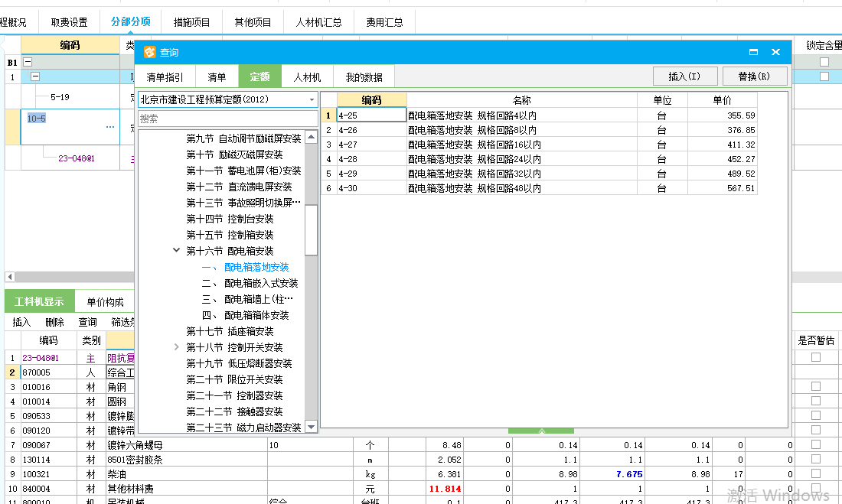The image size is (842, 504).
Task: Tick the 锁定含量 checkbox in the B1 row
Action: point(824,63)
